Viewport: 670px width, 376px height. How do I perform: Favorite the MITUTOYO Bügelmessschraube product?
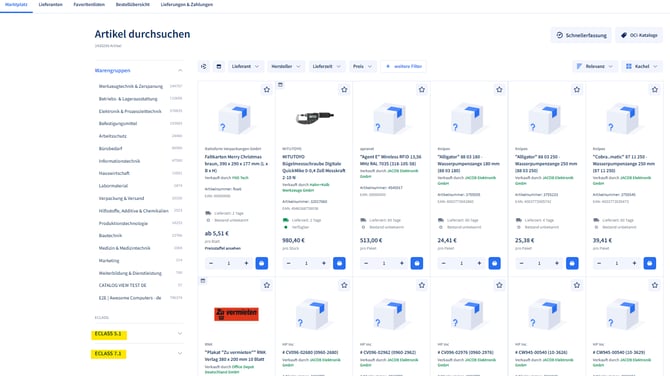point(344,90)
